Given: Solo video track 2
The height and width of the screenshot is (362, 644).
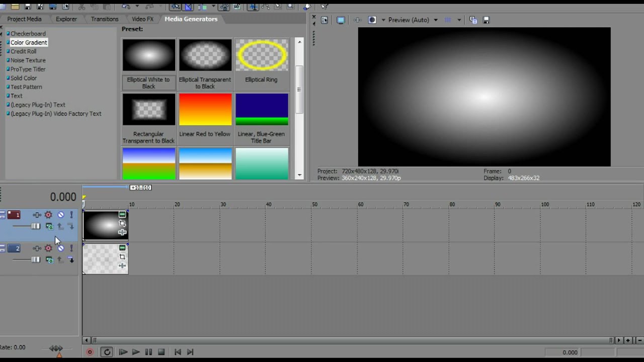Looking at the screenshot, I should click(x=71, y=248).
